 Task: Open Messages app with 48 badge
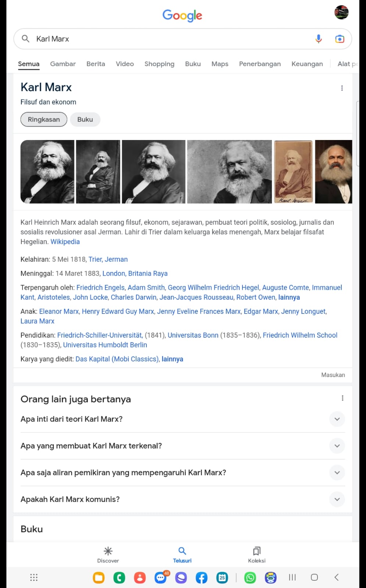pos(161,577)
